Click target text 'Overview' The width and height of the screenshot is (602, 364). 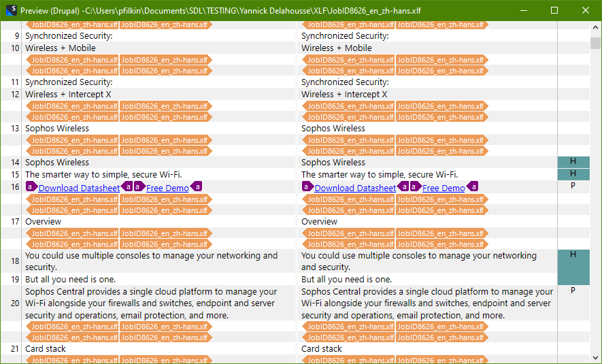click(319, 222)
